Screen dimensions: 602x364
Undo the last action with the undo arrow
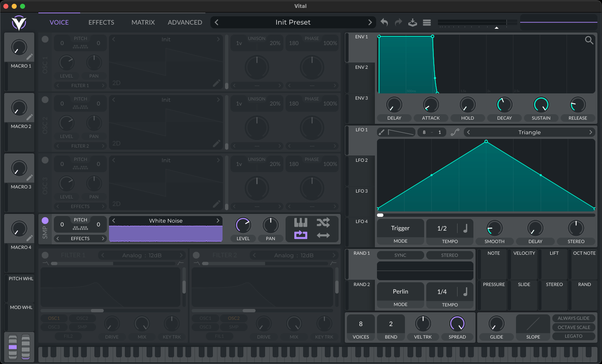coord(384,23)
